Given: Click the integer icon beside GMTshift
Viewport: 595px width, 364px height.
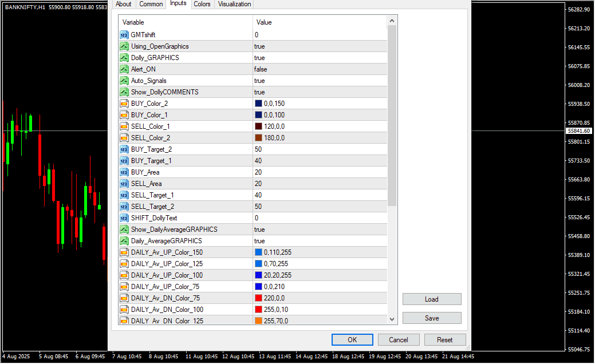Looking at the screenshot, I should pyautogui.click(x=124, y=35).
